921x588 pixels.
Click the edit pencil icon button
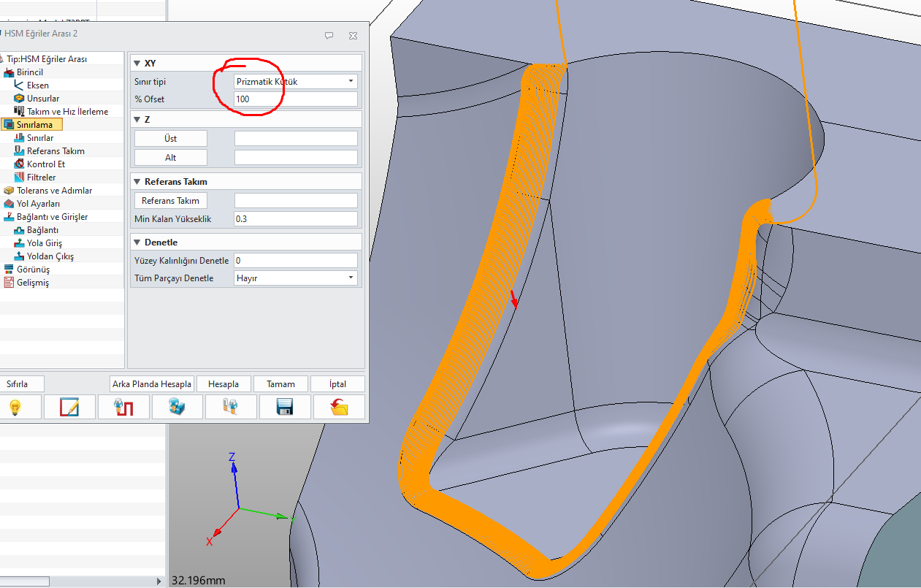point(69,407)
